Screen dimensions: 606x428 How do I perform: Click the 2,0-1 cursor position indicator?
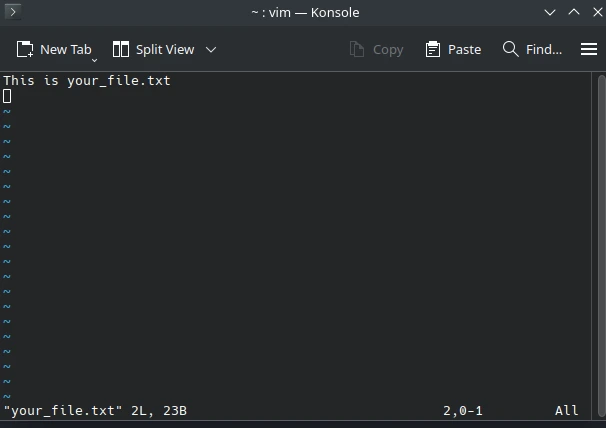click(463, 411)
